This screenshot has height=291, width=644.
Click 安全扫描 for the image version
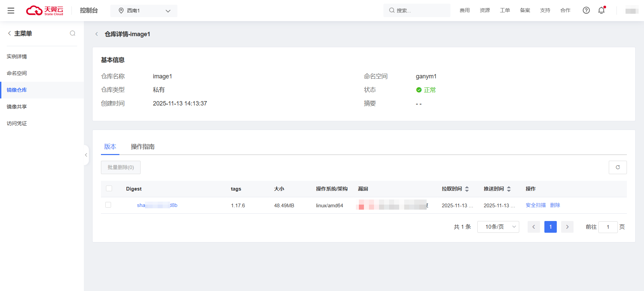click(535, 205)
